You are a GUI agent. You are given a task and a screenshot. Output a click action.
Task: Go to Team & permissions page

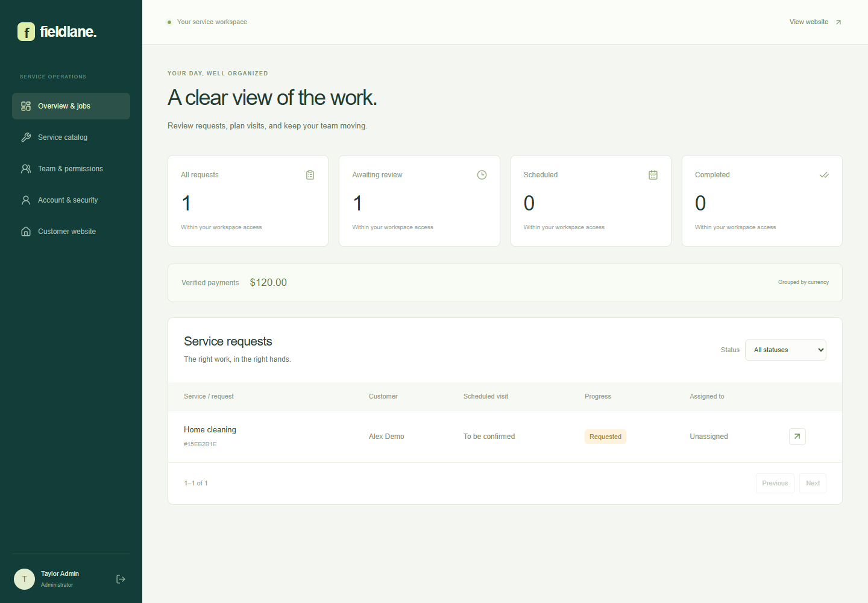[71, 169]
